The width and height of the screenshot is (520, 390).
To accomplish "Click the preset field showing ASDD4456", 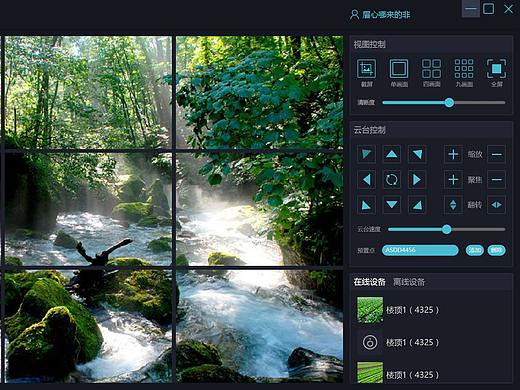I will (420, 250).
